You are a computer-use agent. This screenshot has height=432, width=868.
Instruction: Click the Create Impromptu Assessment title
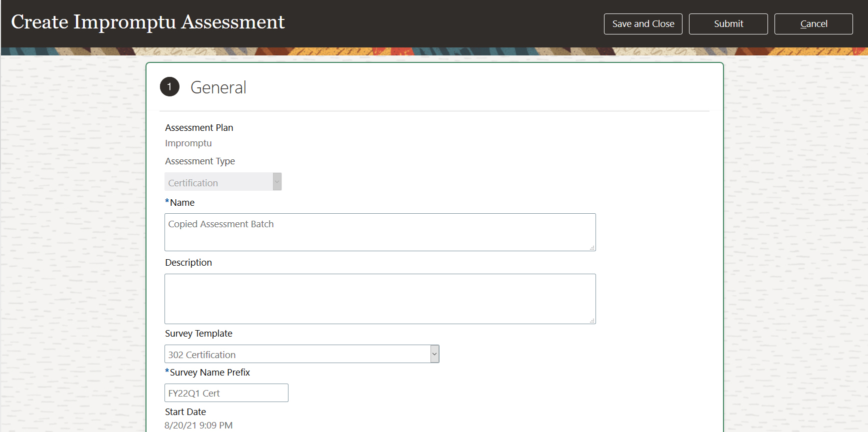[148, 22]
